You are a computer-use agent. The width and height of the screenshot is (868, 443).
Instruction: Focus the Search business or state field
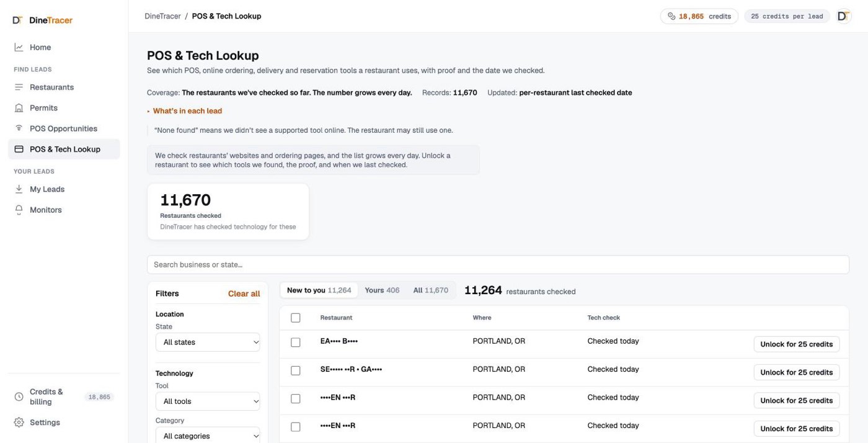pyautogui.click(x=498, y=264)
